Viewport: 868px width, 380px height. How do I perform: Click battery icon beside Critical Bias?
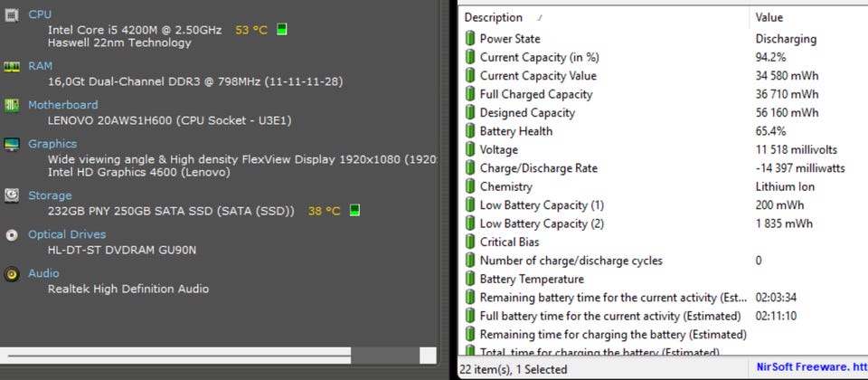click(470, 242)
